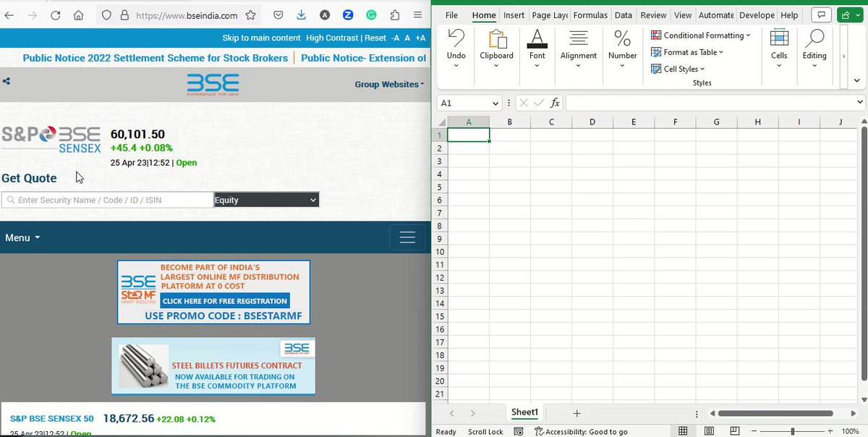Switch to the Insert ribbon tab
Viewport: 868px width, 437px height.
click(x=514, y=14)
